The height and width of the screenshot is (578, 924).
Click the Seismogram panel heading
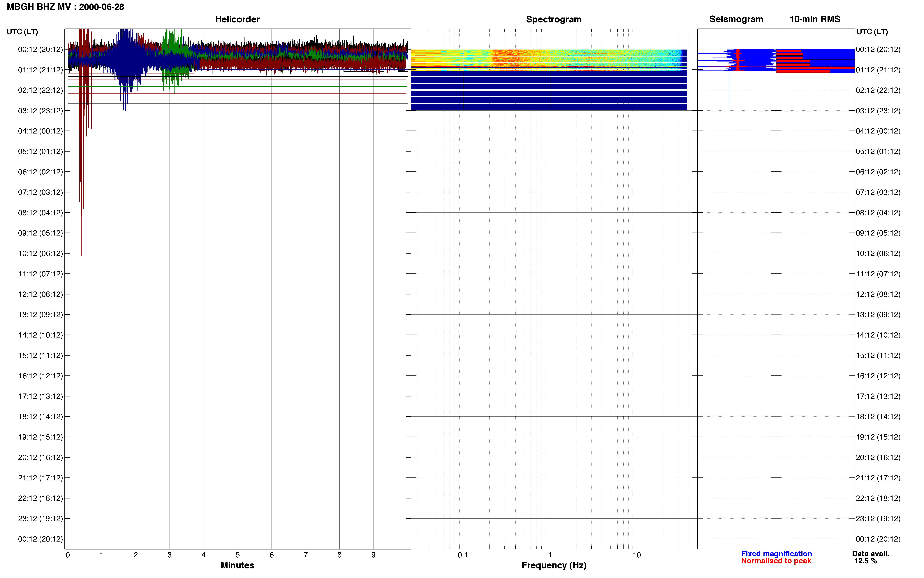point(736,19)
